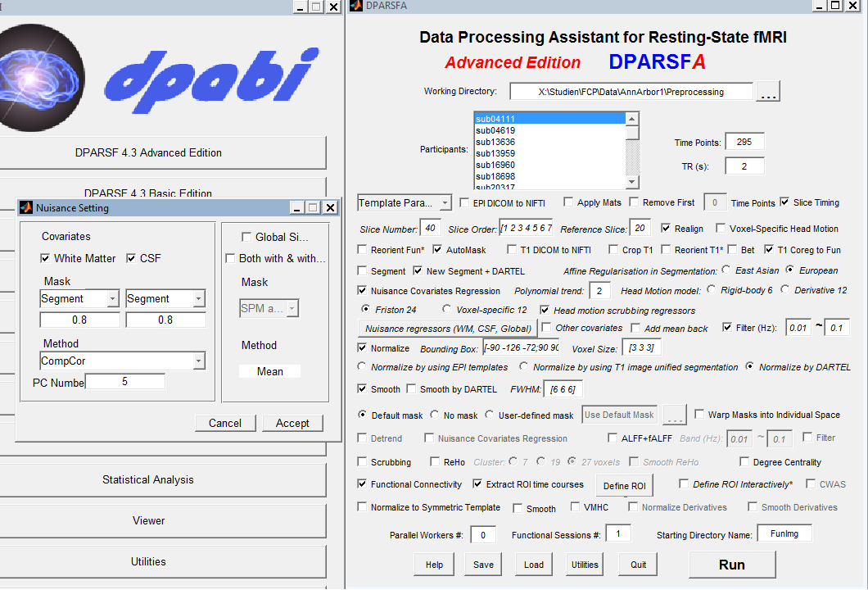Image resolution: width=868 pixels, height=590 pixels.
Task: Quit the DPARSFA window
Action: pyautogui.click(x=638, y=565)
